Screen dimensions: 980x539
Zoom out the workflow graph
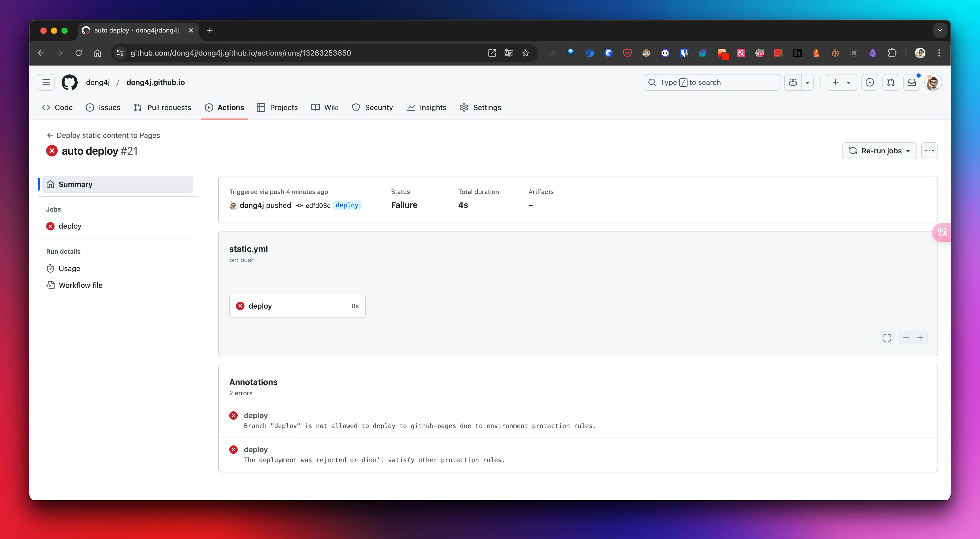[906, 338]
